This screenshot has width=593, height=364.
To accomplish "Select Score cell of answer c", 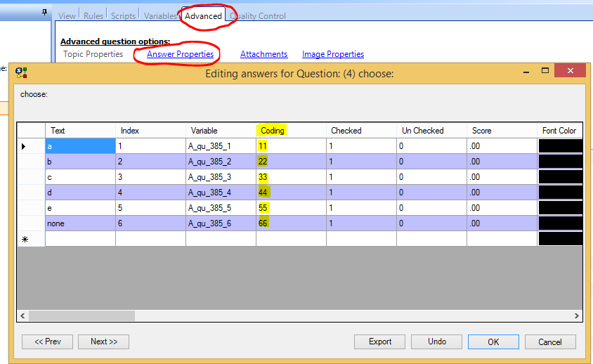I will click(x=502, y=177).
